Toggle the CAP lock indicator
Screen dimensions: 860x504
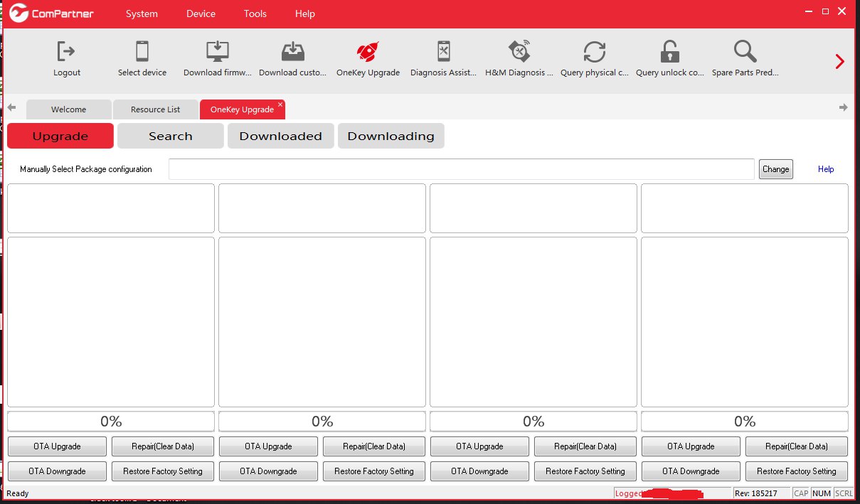800,493
